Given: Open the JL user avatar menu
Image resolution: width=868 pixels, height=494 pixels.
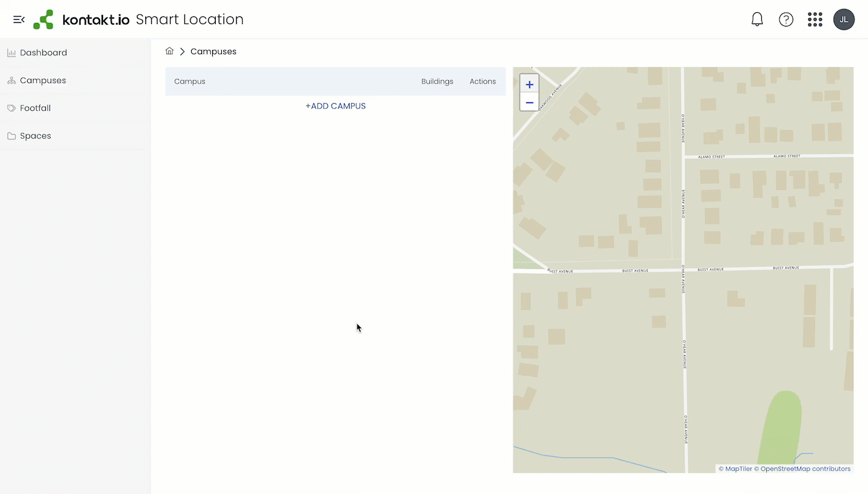Looking at the screenshot, I should point(844,20).
